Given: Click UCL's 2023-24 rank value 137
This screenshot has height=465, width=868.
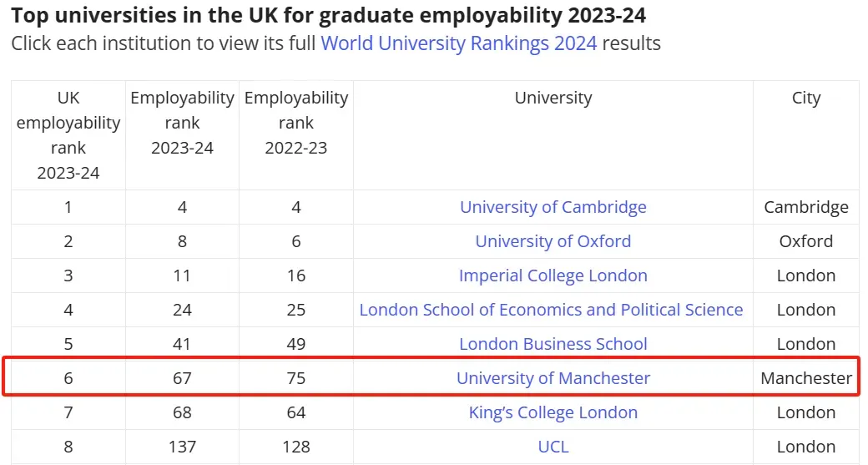Looking at the screenshot, I should pos(182,447).
